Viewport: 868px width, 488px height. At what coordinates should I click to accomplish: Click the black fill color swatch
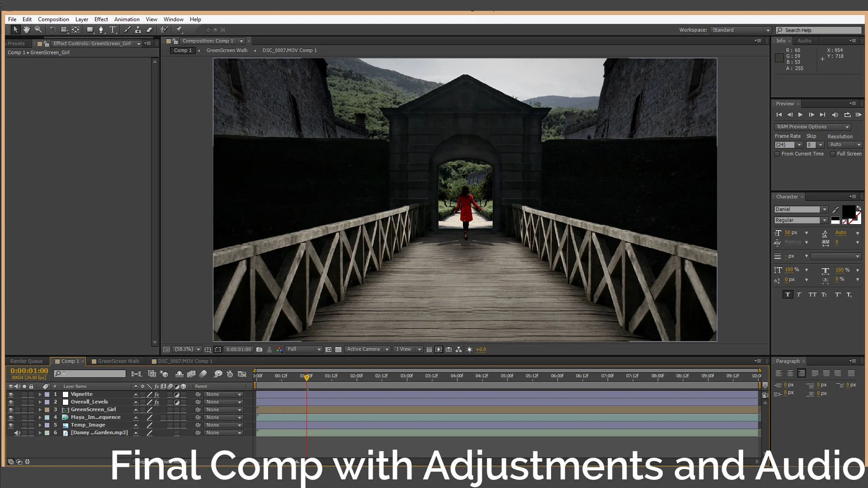tap(849, 212)
